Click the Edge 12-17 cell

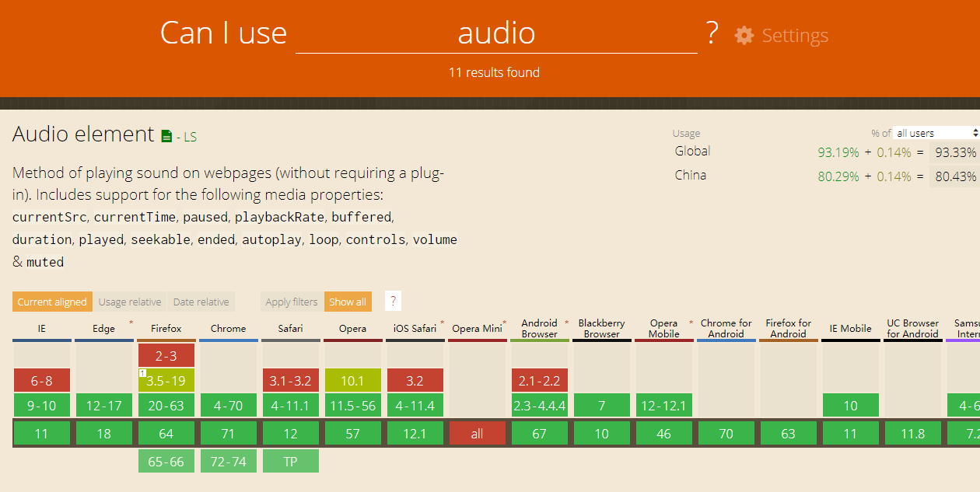point(103,405)
